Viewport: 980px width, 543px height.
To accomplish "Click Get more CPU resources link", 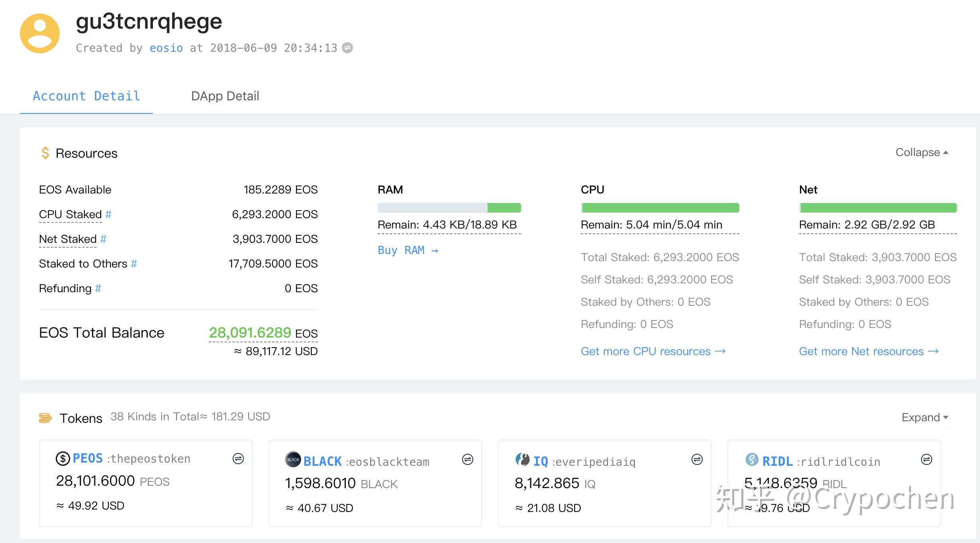I will (653, 351).
